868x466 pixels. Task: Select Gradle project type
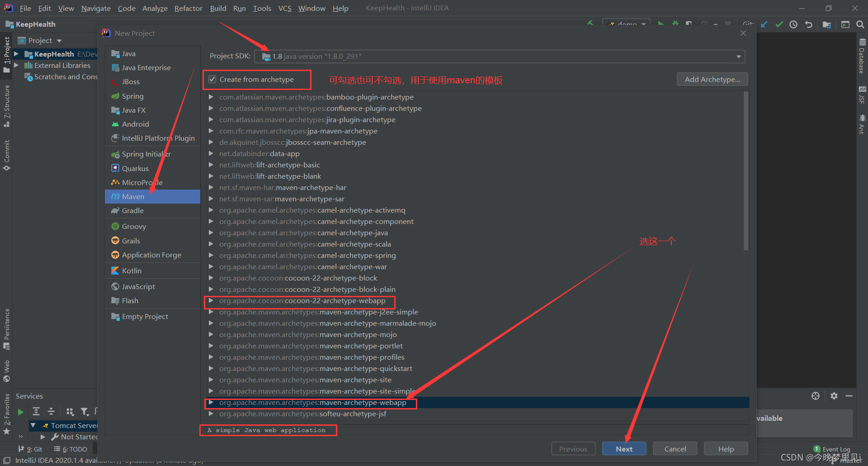pos(153,210)
